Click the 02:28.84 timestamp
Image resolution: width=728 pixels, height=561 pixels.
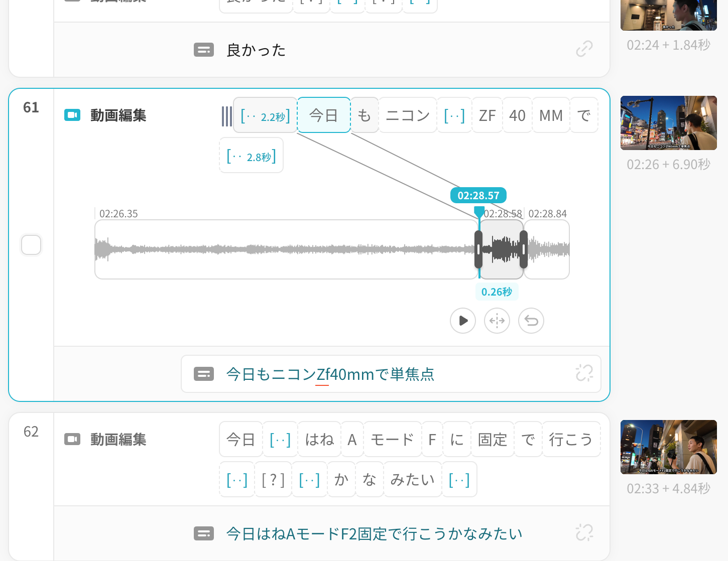click(547, 214)
